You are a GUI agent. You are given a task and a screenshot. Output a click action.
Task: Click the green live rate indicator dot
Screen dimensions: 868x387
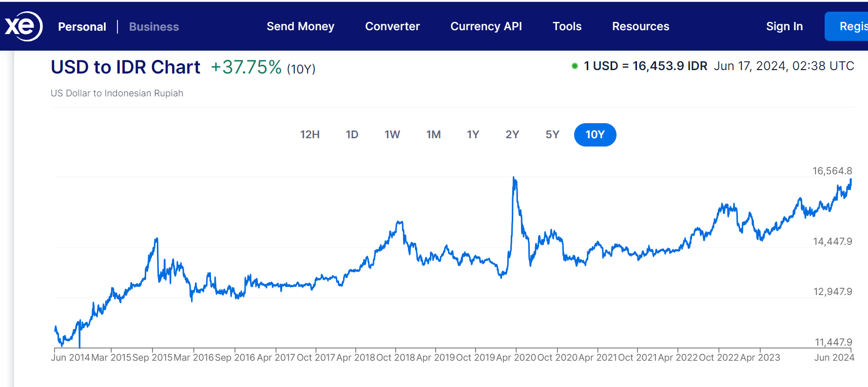pos(575,66)
